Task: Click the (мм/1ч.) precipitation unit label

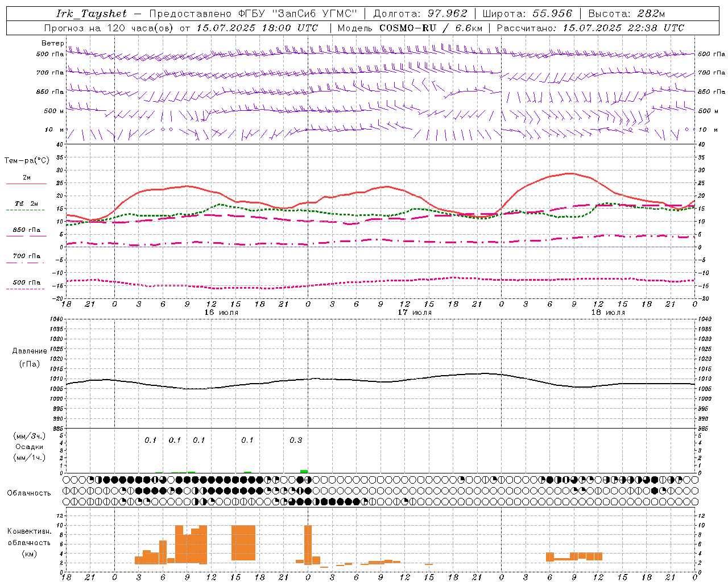Action: pyautogui.click(x=30, y=458)
